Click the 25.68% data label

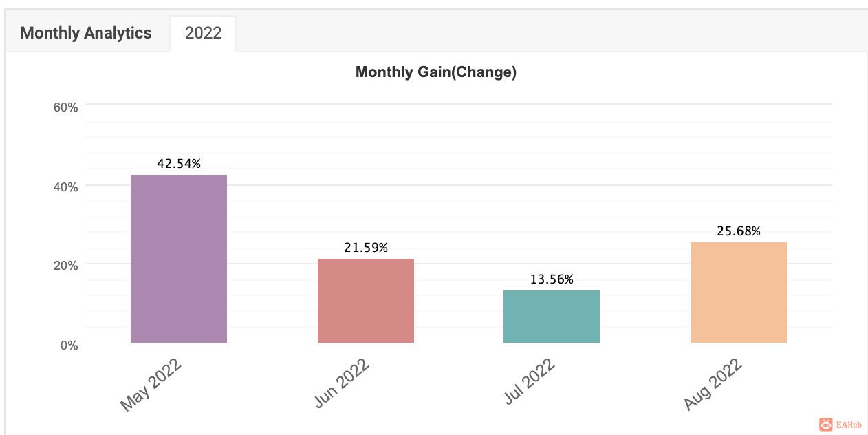point(739,231)
